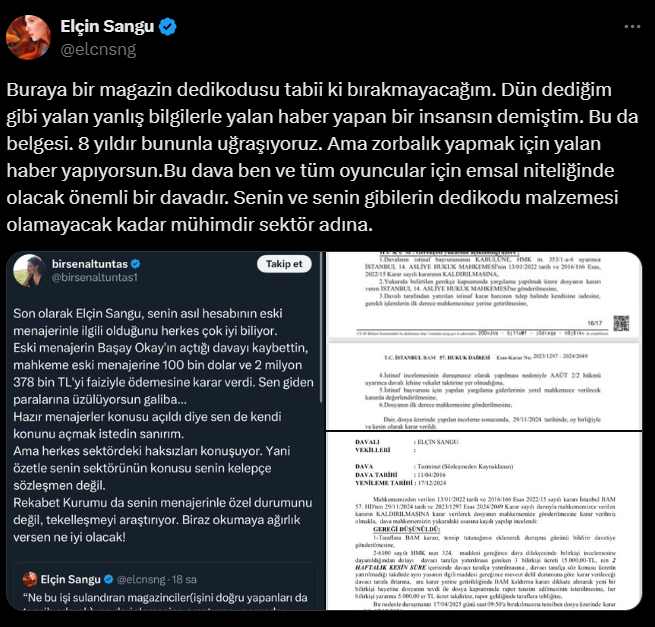Open the @birsenaltuntas1 handle
Viewport: 655px width, 627px height.
click(94, 277)
